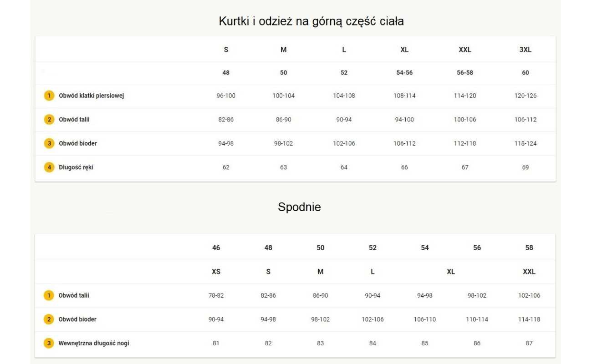Click the yellow number 1 badge beside Obwód klatki piersiowej

[49, 96]
